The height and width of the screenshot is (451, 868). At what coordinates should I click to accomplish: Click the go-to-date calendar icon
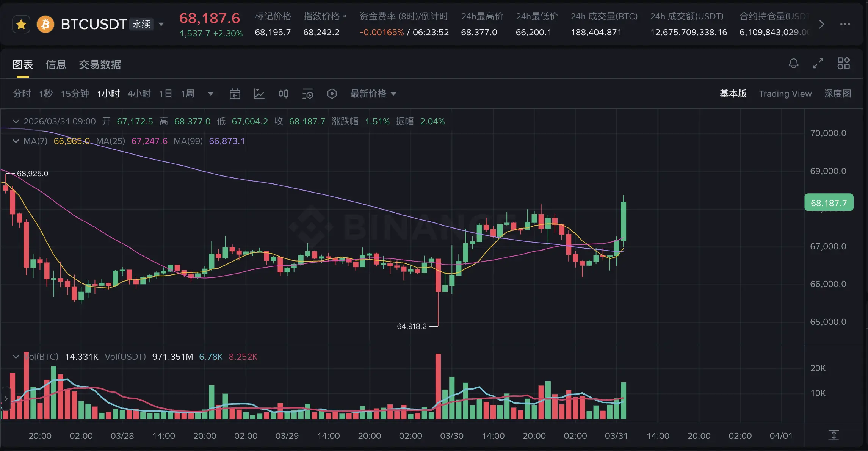click(x=235, y=94)
